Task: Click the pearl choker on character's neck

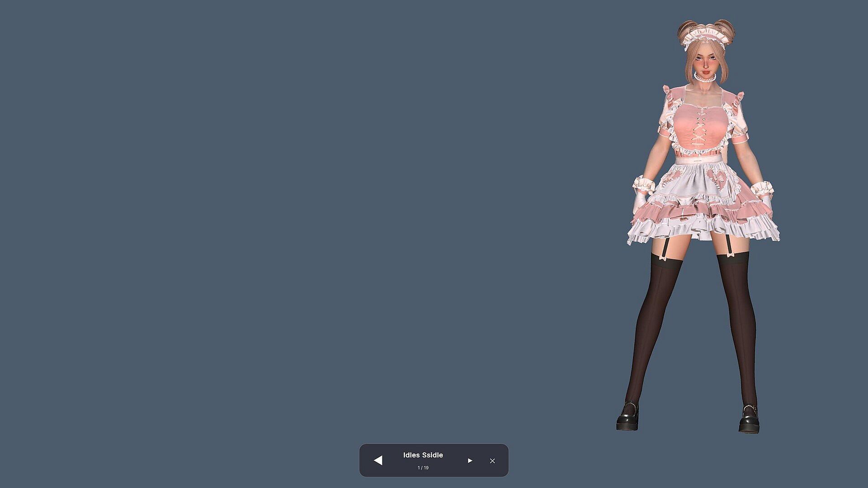Action: 705,78
